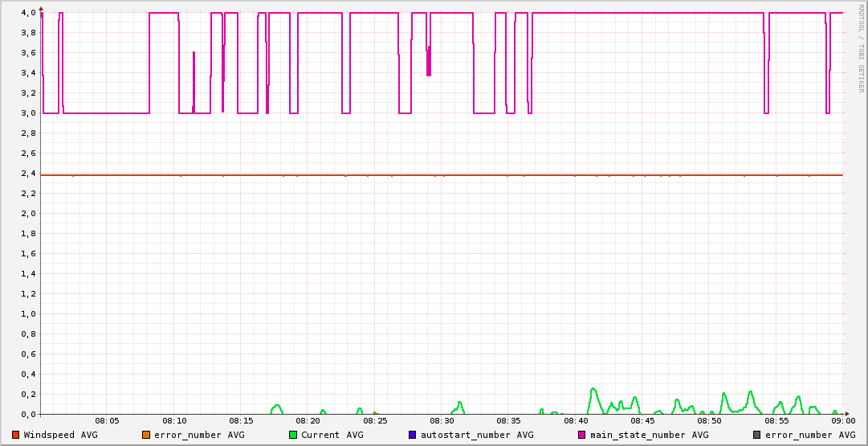This screenshot has height=446, width=868.
Task: Click the main_state_number AVG legend label
Action: point(649,435)
